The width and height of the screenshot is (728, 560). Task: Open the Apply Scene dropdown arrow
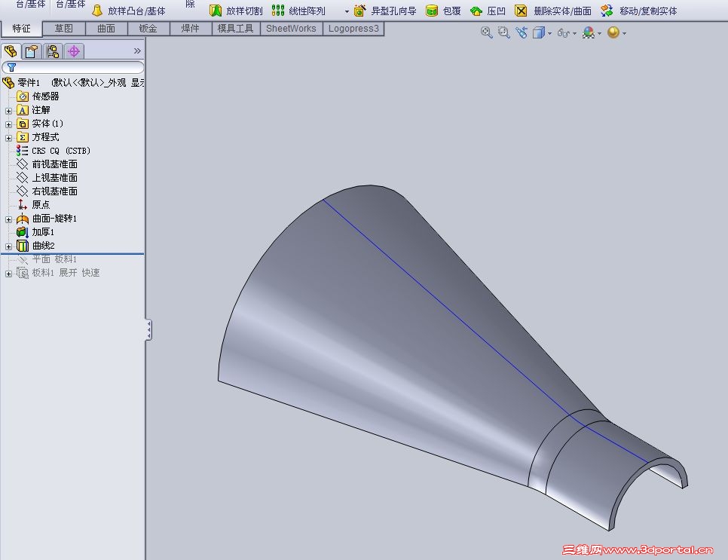[x=625, y=33]
